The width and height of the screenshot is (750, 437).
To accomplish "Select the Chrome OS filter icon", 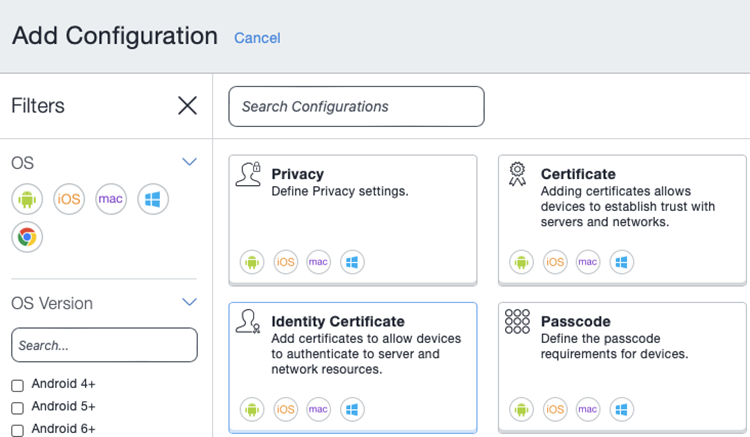I will 27,237.
